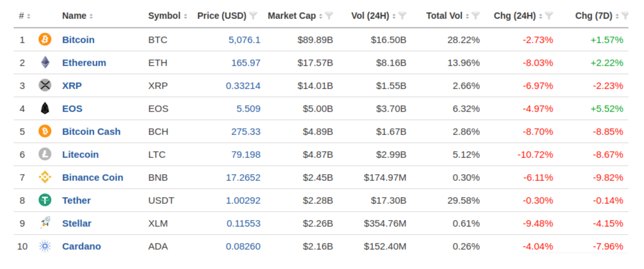
Task: Click Litecoin 24H change -10.72%
Action: [x=535, y=155]
